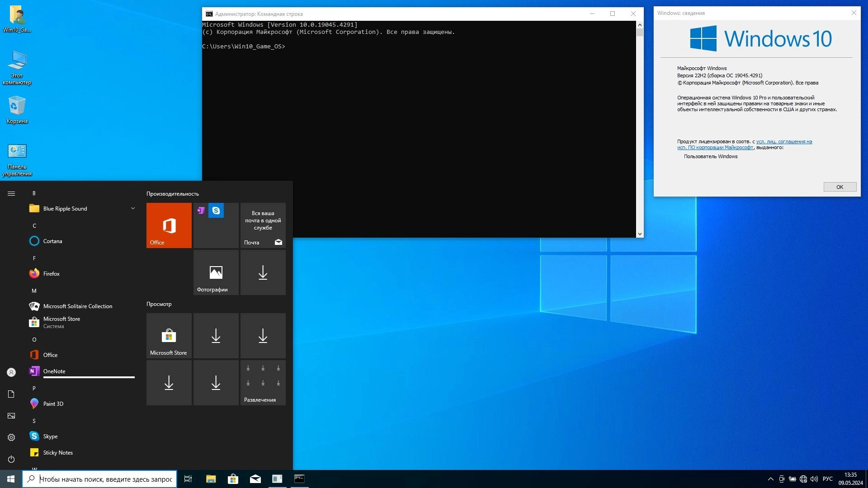
Task: Open the Photos (Фотографии) tile
Action: coord(216,272)
